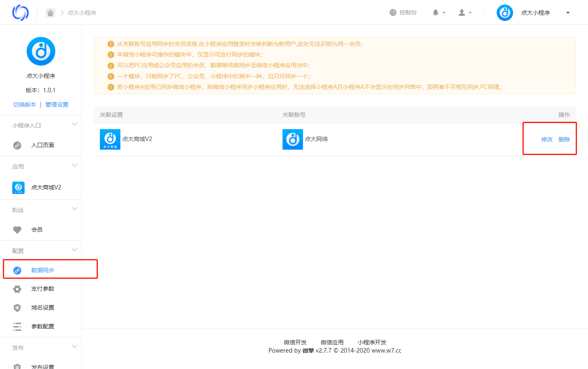Collapse the 发布 section chevron
Screen dimensions: 588x369
coord(75,346)
